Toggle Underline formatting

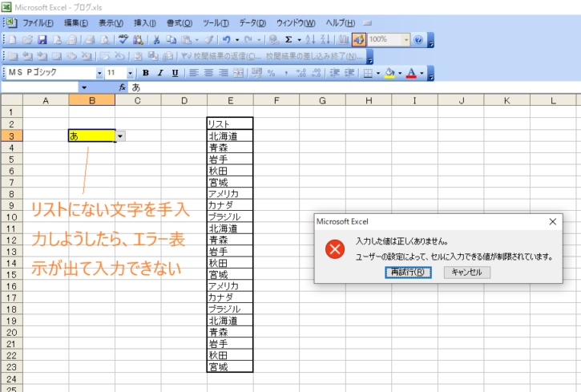click(x=175, y=73)
